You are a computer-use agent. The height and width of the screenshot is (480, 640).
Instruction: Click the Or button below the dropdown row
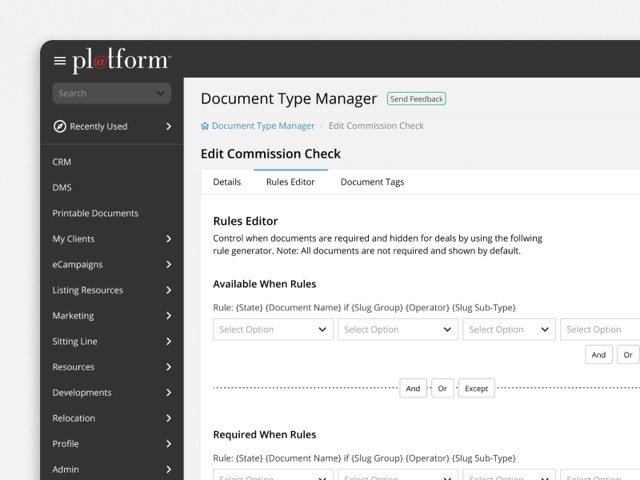(x=628, y=355)
